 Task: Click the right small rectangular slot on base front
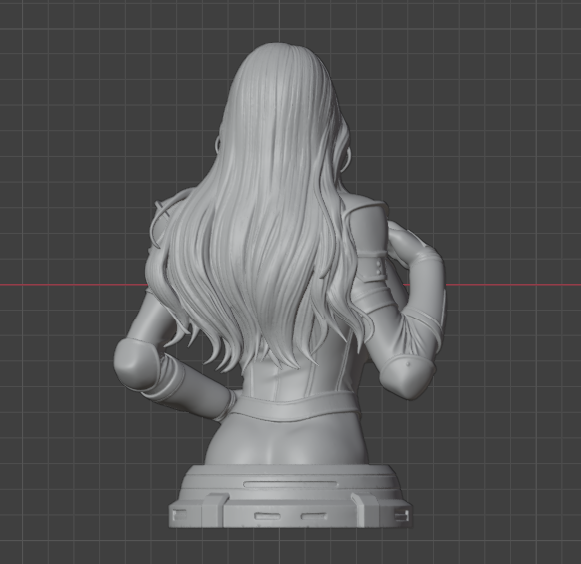click(x=313, y=516)
